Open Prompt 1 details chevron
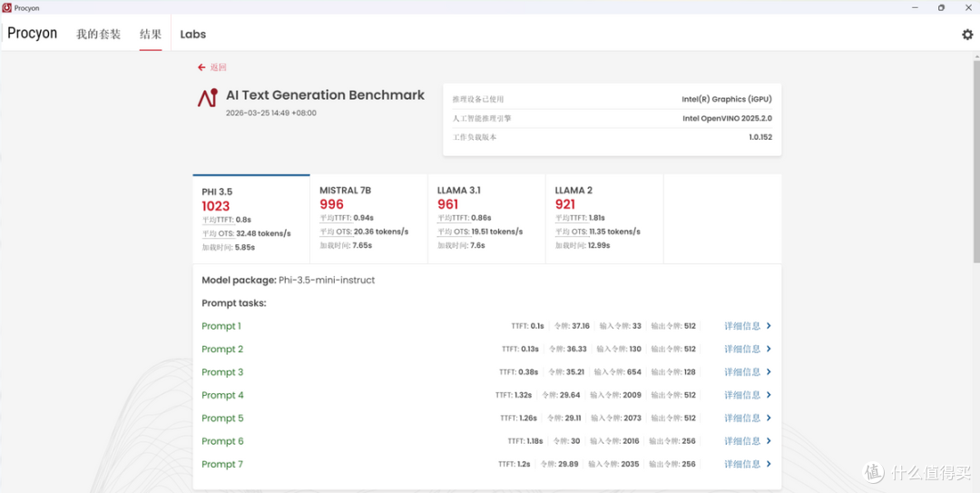The width and height of the screenshot is (980, 493). pyautogui.click(x=769, y=326)
